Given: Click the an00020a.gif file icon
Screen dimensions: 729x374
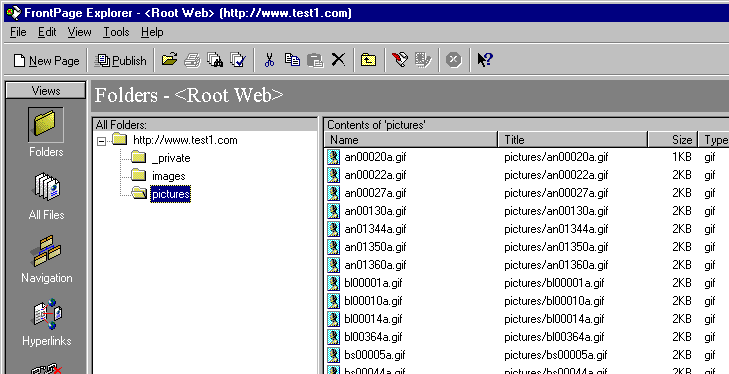Looking at the screenshot, I should (333, 157).
